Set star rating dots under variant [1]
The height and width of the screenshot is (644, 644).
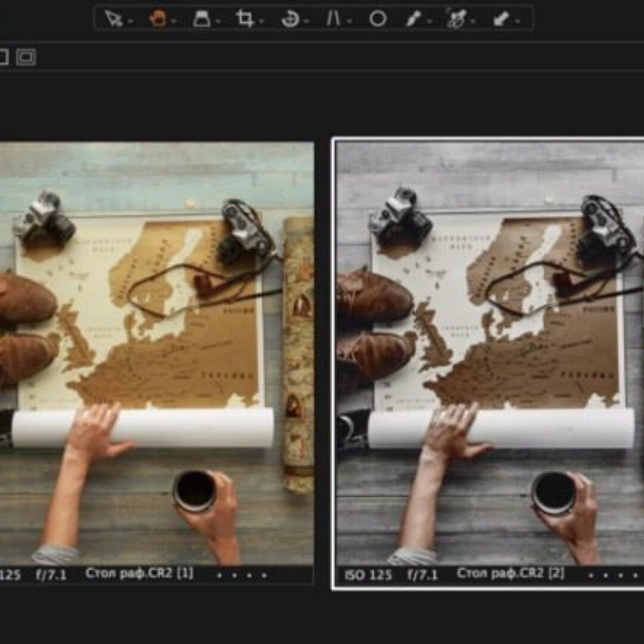[x=241, y=575]
